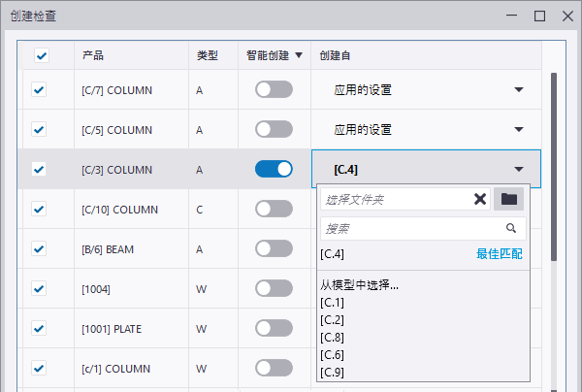The height and width of the screenshot is (392, 582).
Task: Expand 应用的设置 dropdown for [C/5] COLUMN
Action: click(519, 129)
